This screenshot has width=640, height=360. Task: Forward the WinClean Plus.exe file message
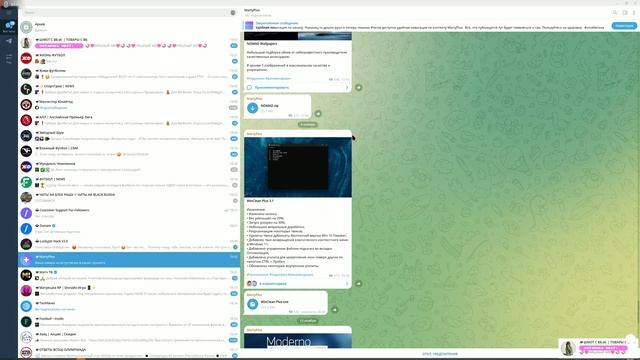tap(335, 310)
